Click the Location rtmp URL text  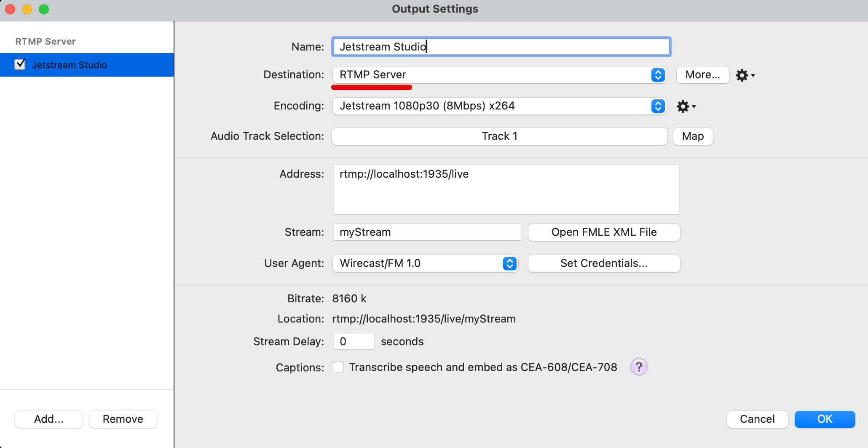tap(424, 319)
